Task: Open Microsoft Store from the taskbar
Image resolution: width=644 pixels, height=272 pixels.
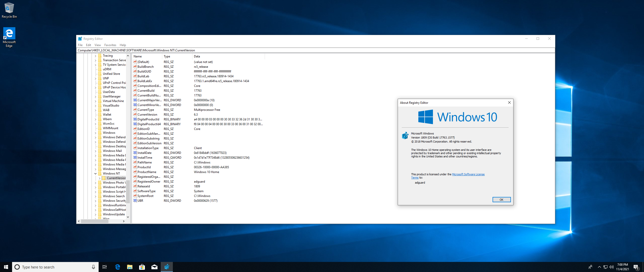Action: 142,267
